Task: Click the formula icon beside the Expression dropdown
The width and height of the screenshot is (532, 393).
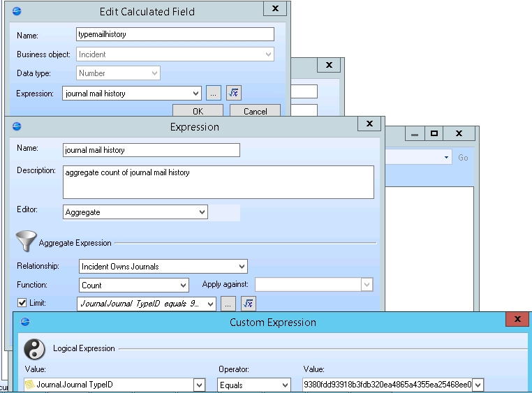Action: (x=234, y=93)
